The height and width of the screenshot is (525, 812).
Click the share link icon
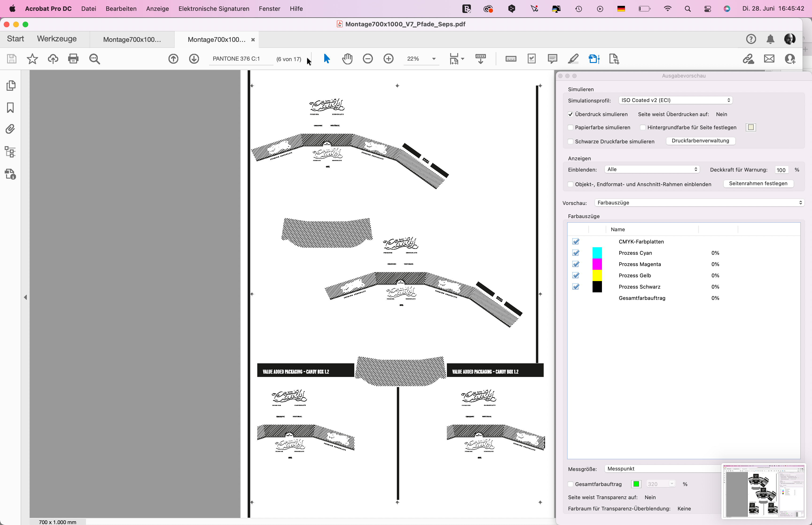748,59
